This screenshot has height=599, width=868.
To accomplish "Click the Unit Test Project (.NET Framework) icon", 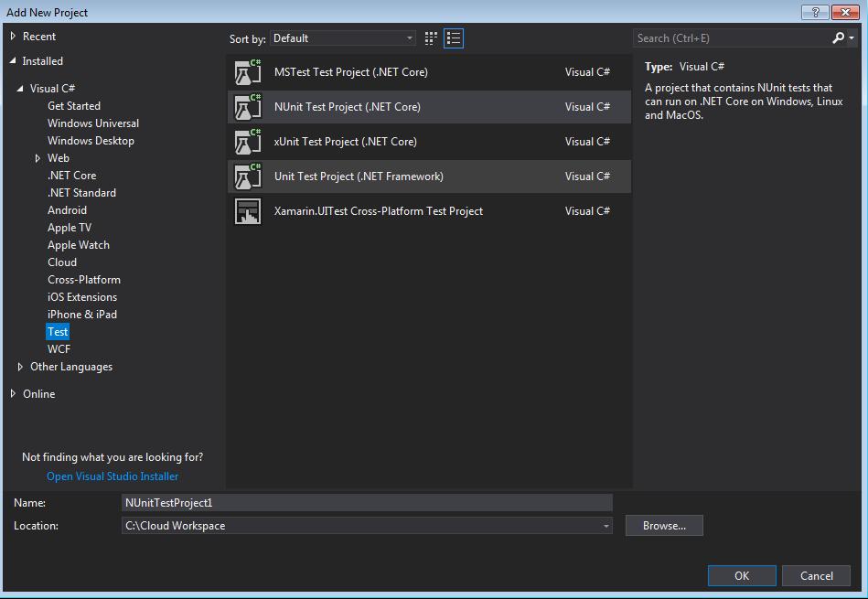I will 247,176.
